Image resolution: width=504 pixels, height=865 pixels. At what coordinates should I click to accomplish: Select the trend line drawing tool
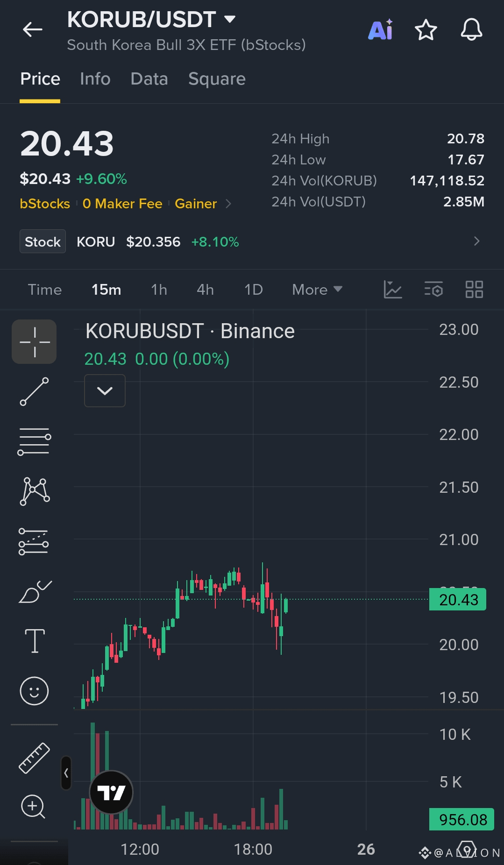34,391
